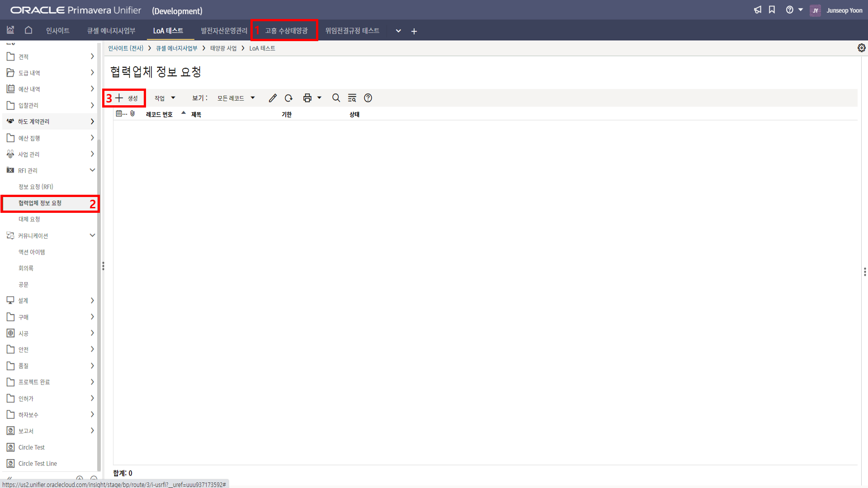The width and height of the screenshot is (868, 488).
Task: Open the 작업 dropdown menu
Action: (165, 98)
